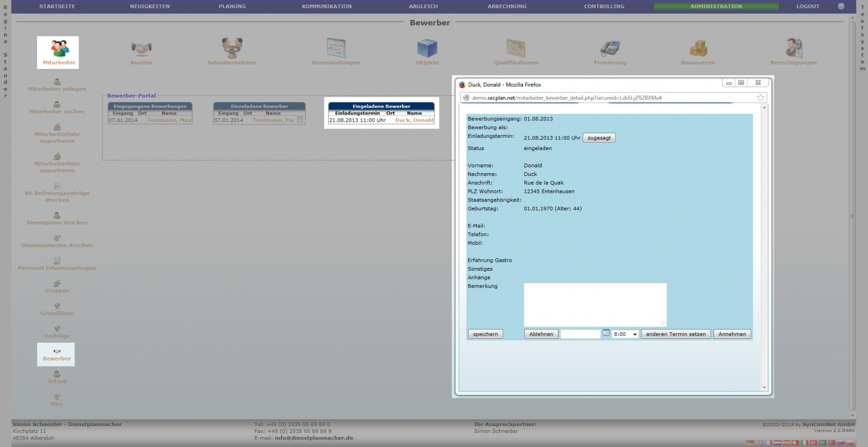Screen dimensions: 868x447
Task: Switch language to British flag
Action: 760,442
